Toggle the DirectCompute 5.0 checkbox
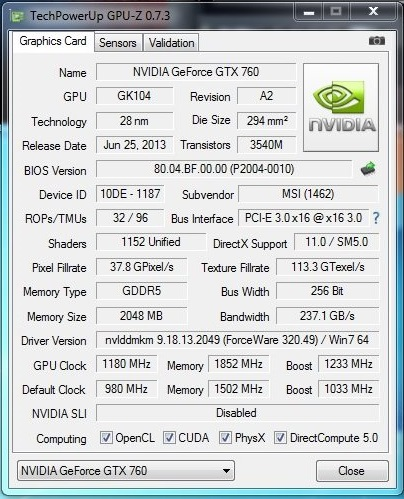Screen dimensions: 404x499 click(280, 438)
